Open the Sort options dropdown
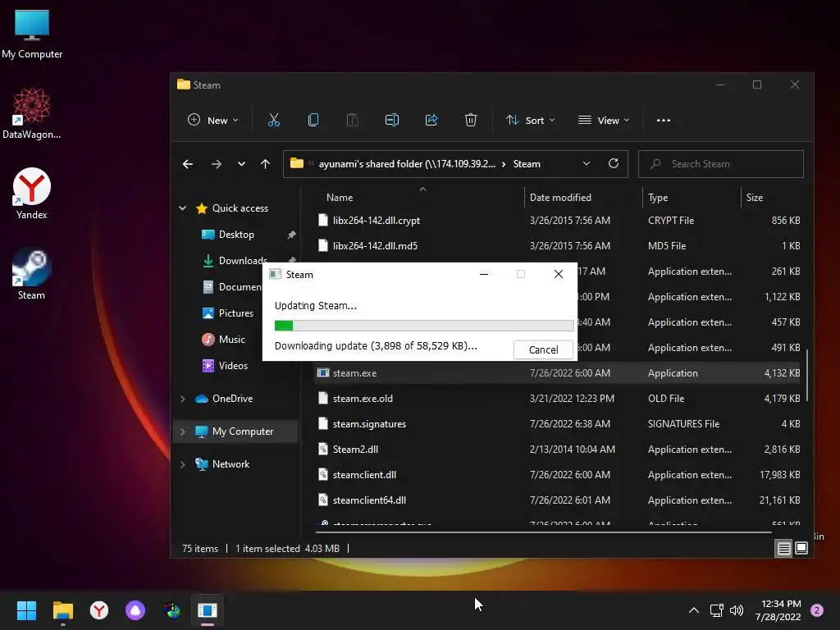Viewport: 840px width, 630px height. click(x=531, y=120)
